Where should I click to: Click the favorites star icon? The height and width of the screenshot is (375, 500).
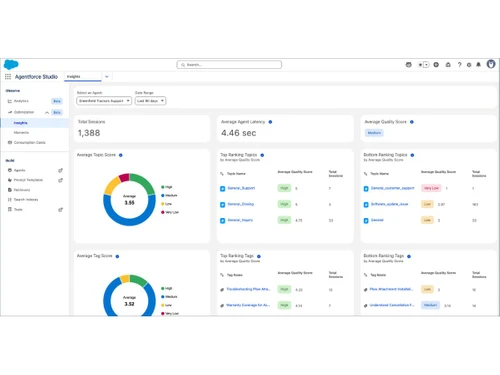pos(420,65)
